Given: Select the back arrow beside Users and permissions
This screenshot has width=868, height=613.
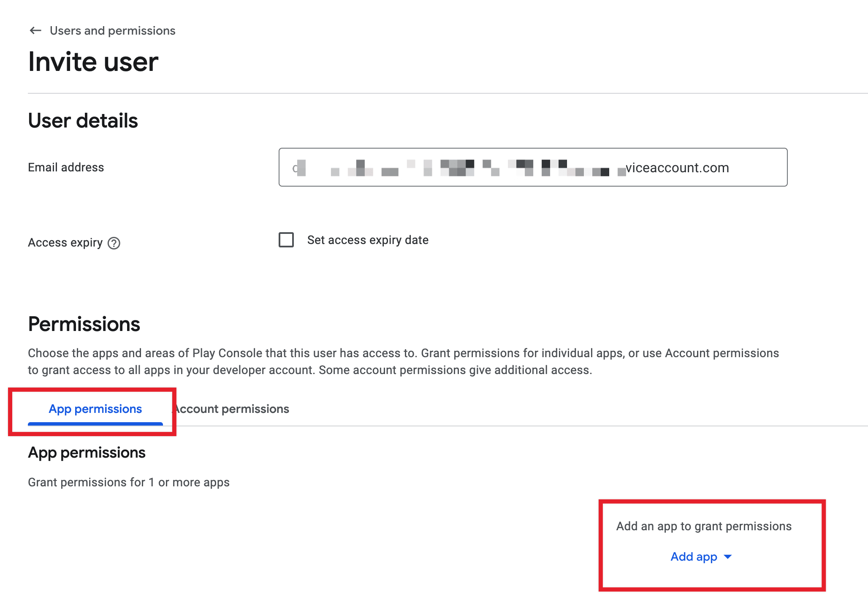Looking at the screenshot, I should coord(36,30).
